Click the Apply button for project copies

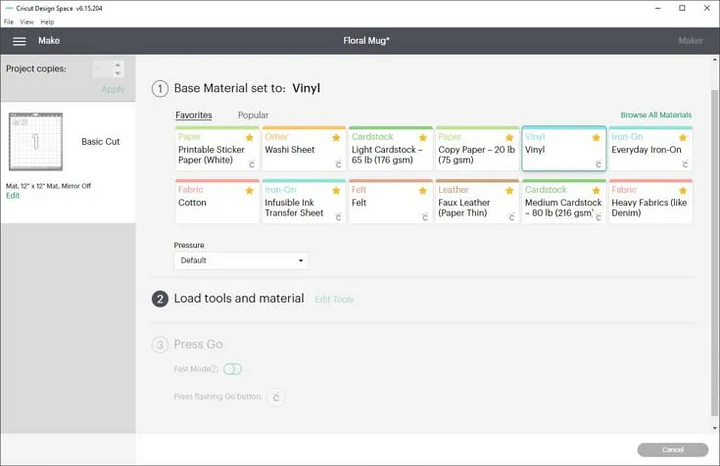coord(113,89)
